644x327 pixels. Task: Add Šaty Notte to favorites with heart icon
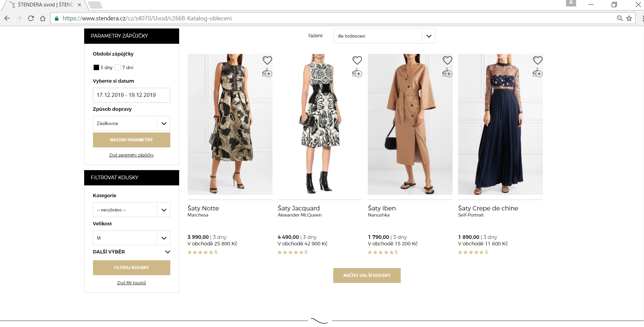(267, 60)
